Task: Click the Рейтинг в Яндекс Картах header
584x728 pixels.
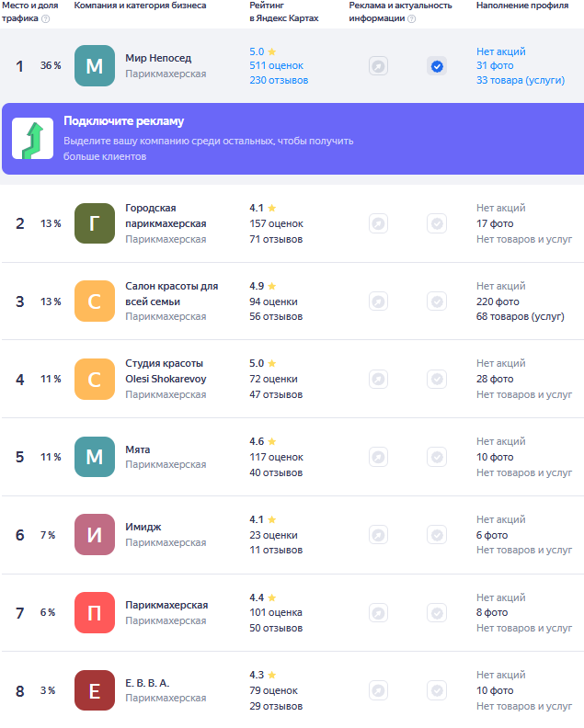Action: pyautogui.click(x=283, y=12)
